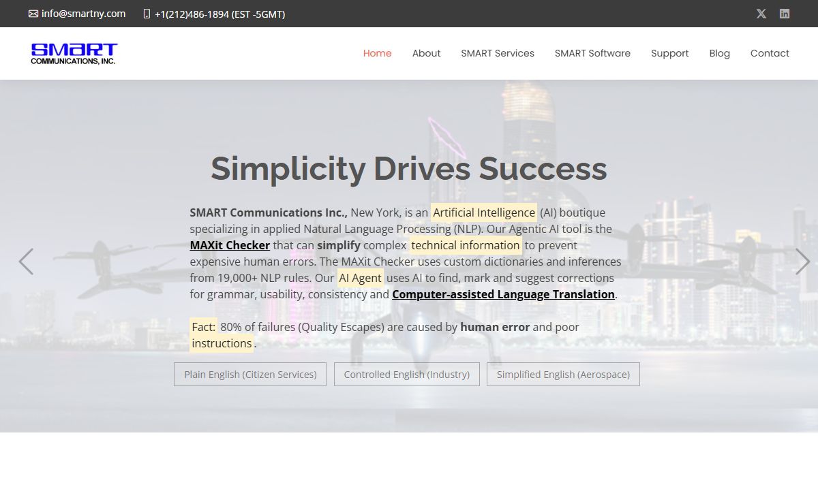Open the SMART Software menu

coord(592,53)
